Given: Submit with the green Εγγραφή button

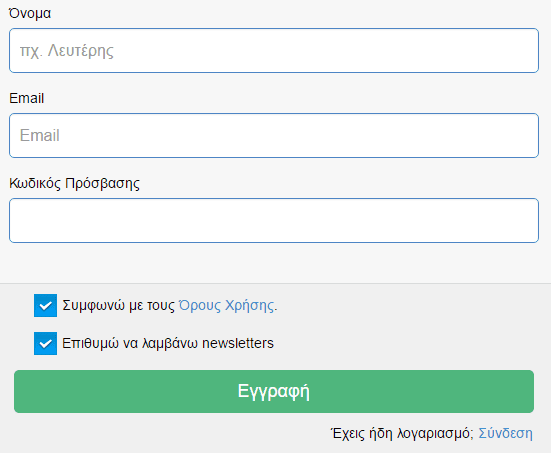Looking at the screenshot, I should [274, 391].
